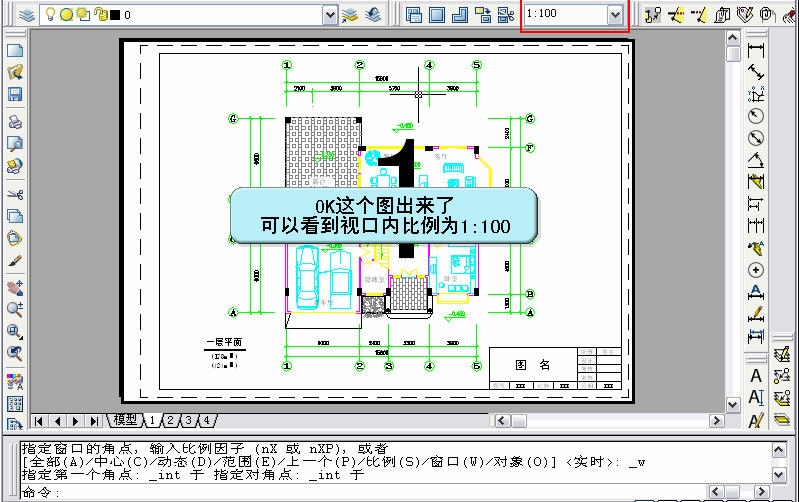This screenshot has height=502, width=799.
Task: Click the Save floppy disk icon
Action: (x=15, y=94)
